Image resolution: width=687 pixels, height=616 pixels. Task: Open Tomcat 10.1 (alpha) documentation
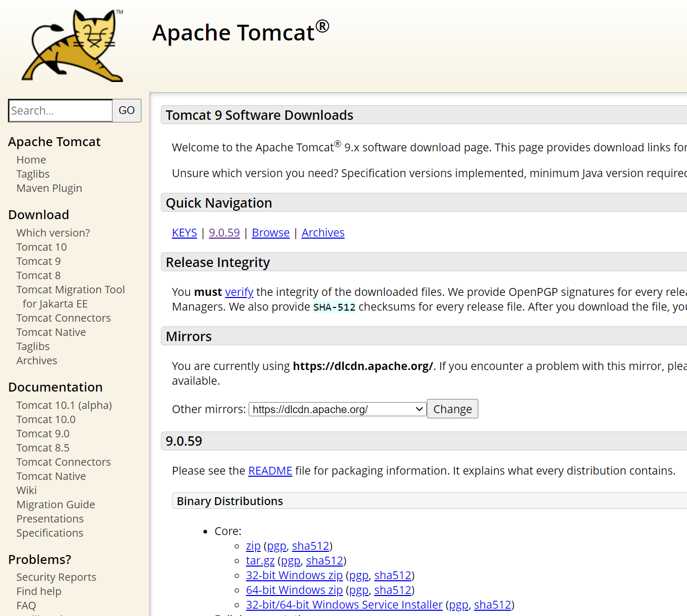coord(64,405)
